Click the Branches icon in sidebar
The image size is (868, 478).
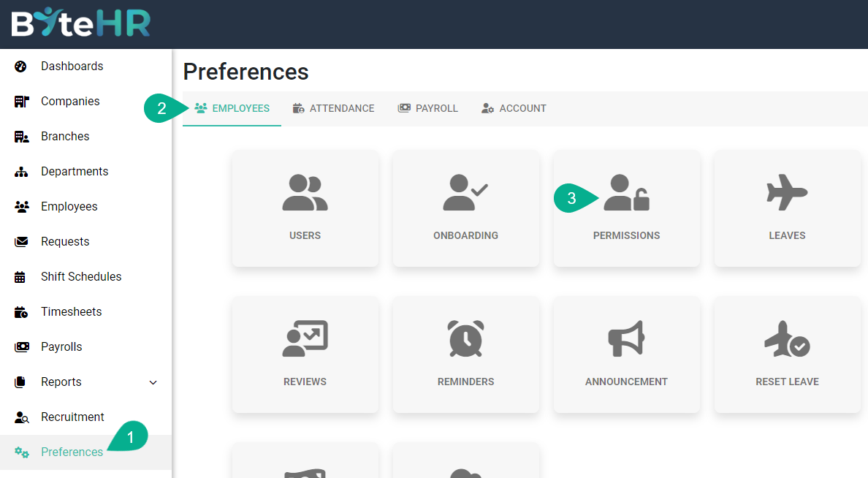click(x=21, y=137)
